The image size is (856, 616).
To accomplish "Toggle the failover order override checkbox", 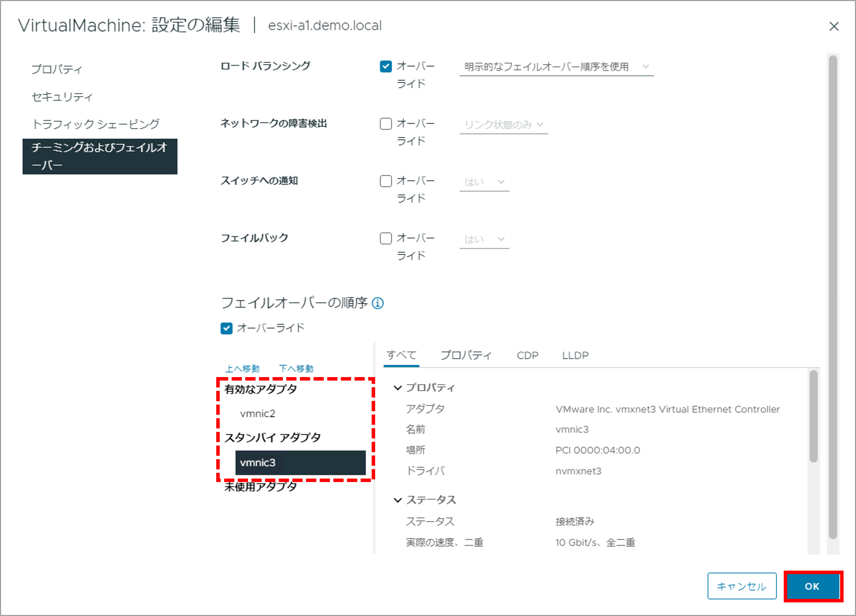I will click(226, 328).
